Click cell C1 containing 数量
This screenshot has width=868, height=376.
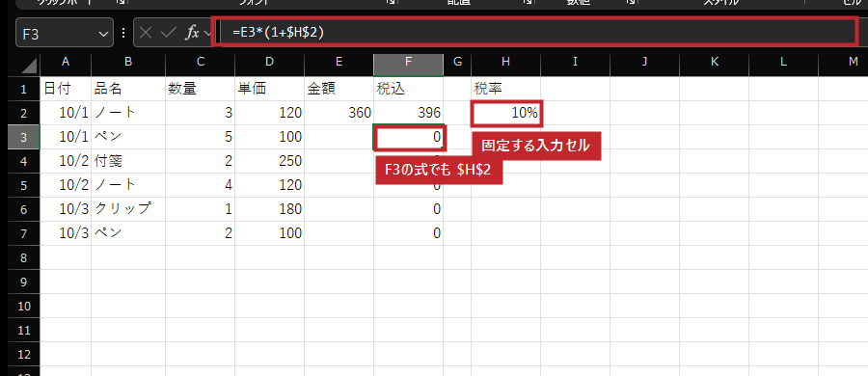200,89
